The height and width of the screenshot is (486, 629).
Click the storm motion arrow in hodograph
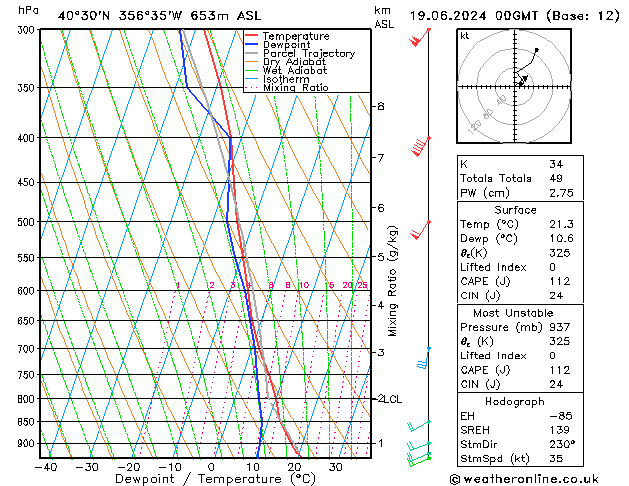(522, 80)
